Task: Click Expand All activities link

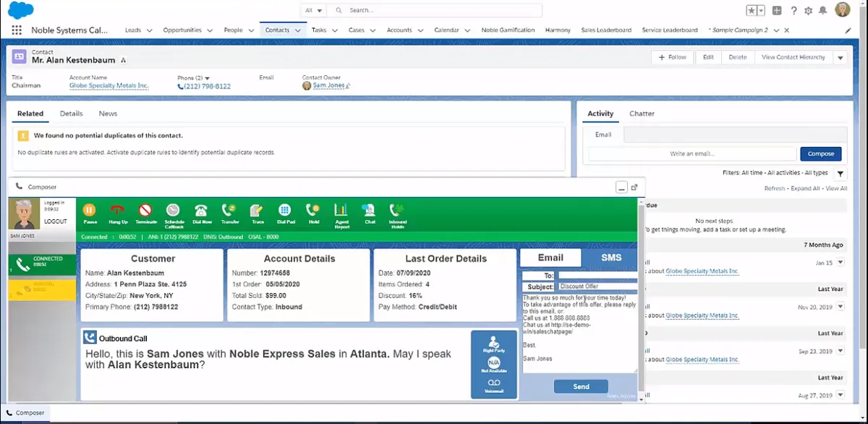Action: [805, 188]
